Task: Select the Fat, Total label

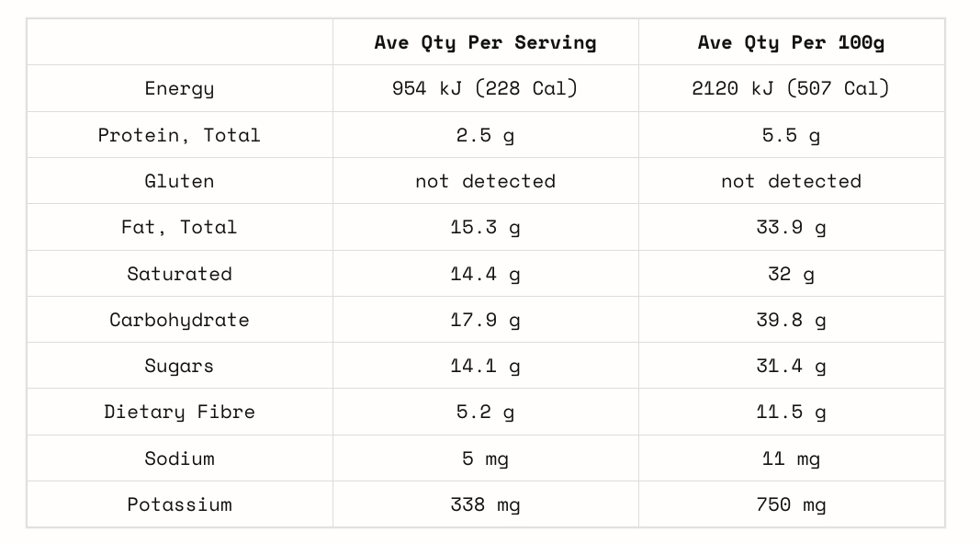Action: coord(179,227)
